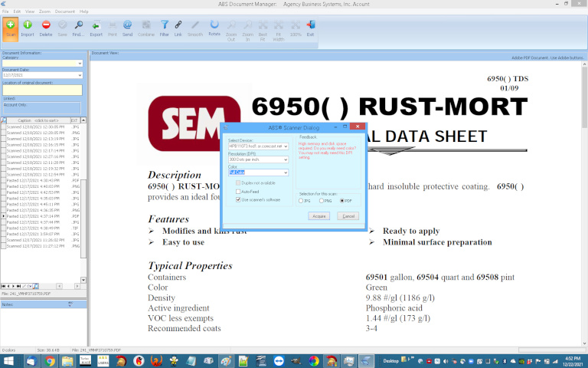Open the Select Device dropdown
The image size is (588, 368).
coord(286,146)
